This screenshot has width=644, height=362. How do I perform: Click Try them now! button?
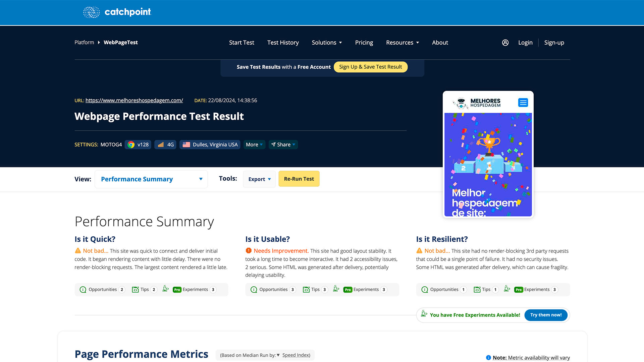click(546, 315)
